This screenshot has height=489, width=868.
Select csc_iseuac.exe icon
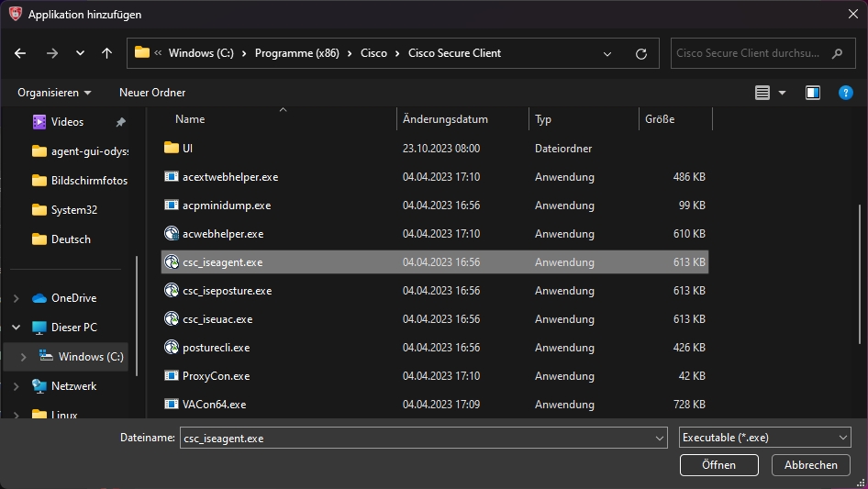point(172,318)
